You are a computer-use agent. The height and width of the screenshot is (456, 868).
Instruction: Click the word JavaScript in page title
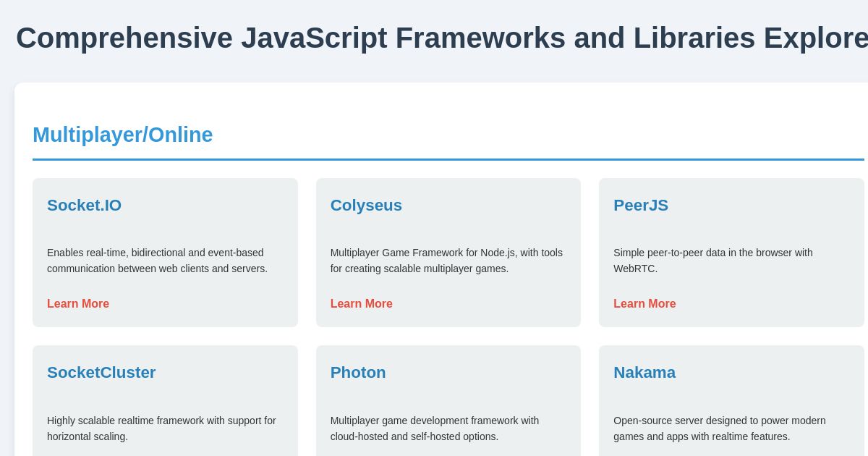point(314,38)
